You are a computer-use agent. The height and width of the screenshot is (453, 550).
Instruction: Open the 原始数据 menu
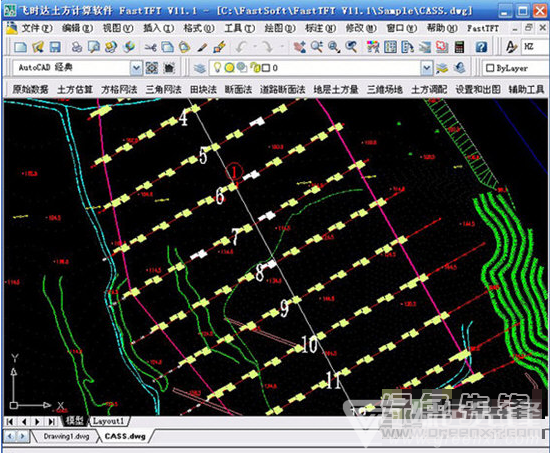point(30,89)
